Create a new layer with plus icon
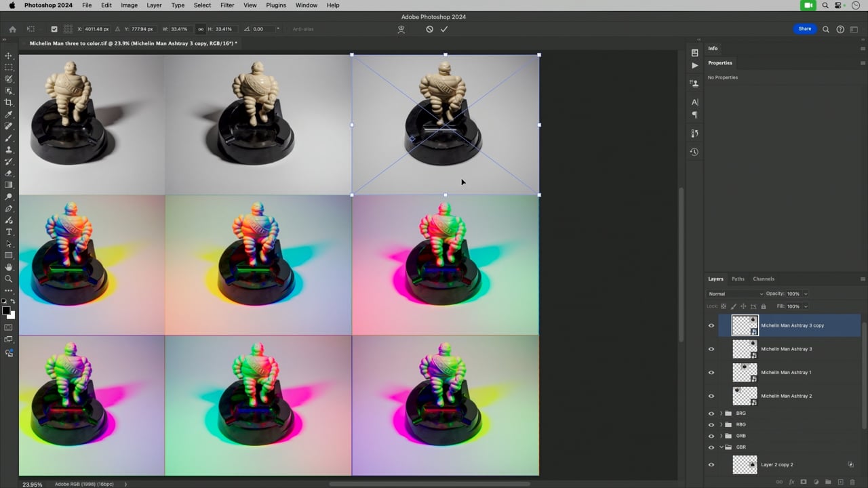 840,482
